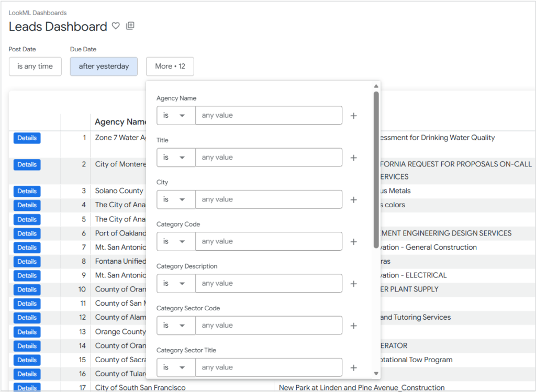Add a Category Sector Title filter condition
536x392 pixels.
(353, 367)
